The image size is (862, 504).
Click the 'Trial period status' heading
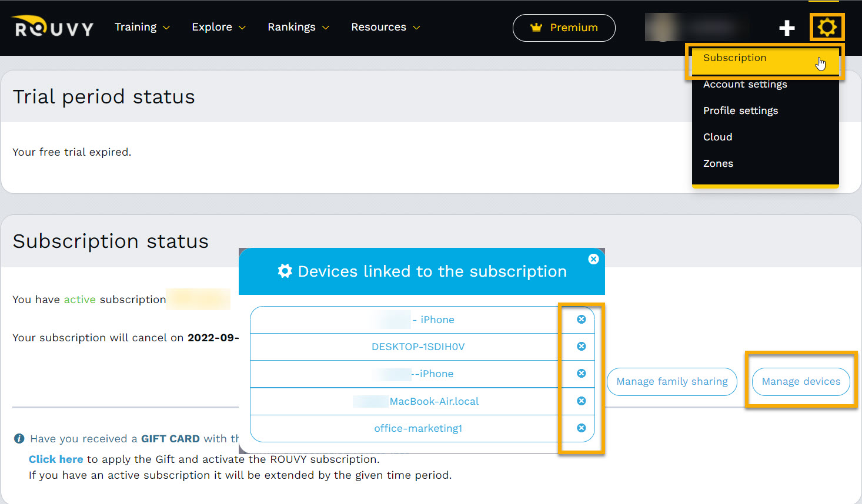click(104, 97)
